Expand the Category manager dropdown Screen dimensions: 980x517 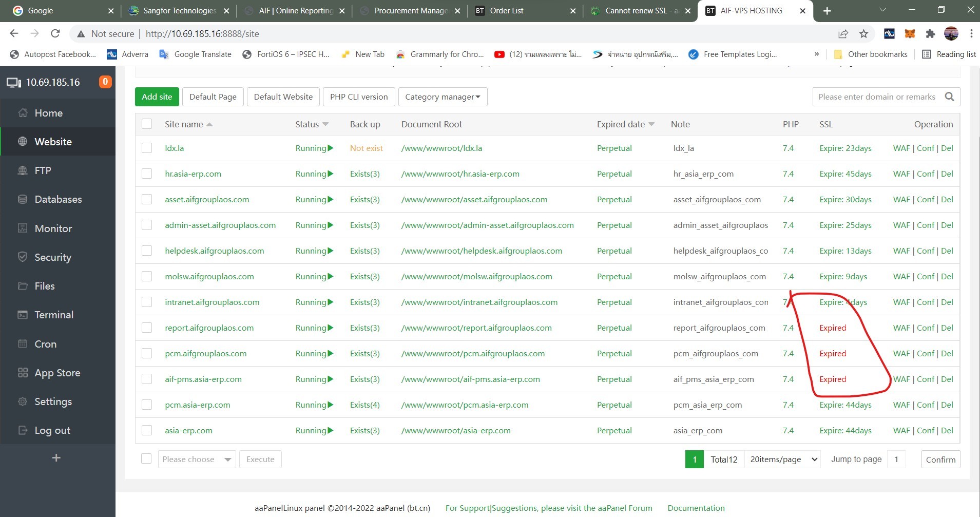click(x=443, y=97)
